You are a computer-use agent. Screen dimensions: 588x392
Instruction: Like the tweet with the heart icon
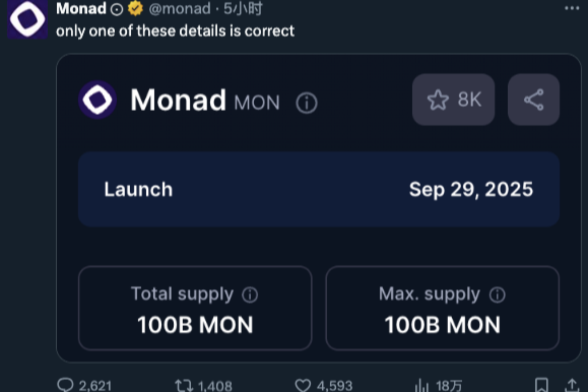[303, 385]
